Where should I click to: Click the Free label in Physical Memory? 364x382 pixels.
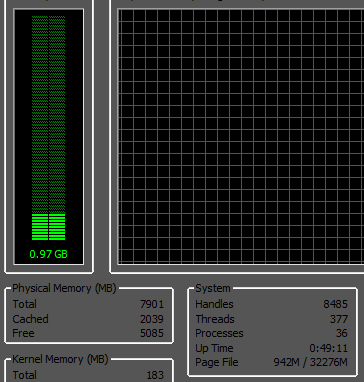click(23, 333)
